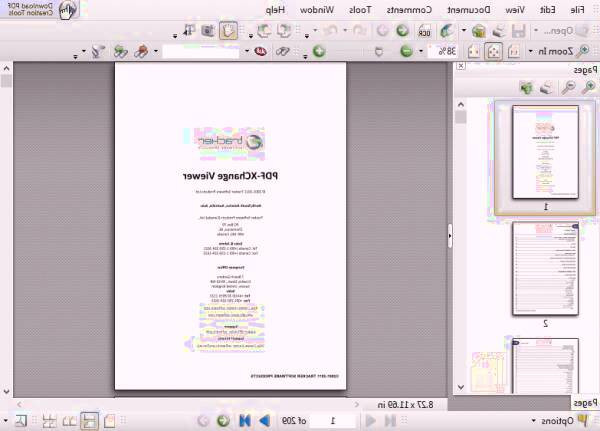Click the magnifier reduce-thumbnails icon in Pages panel

coord(568,88)
